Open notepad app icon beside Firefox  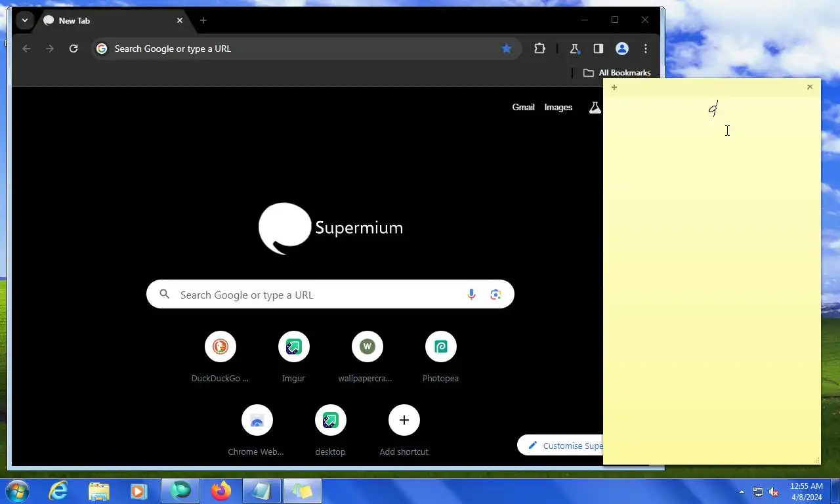pos(261,491)
